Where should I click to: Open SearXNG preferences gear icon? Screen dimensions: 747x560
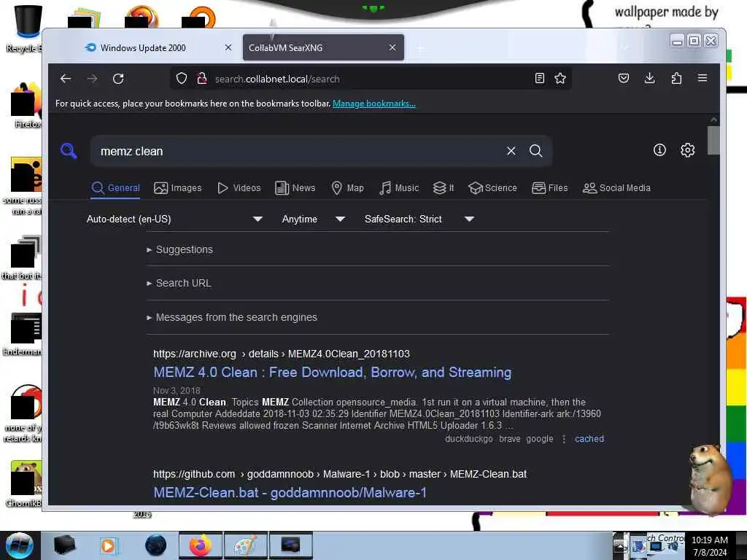[687, 150]
